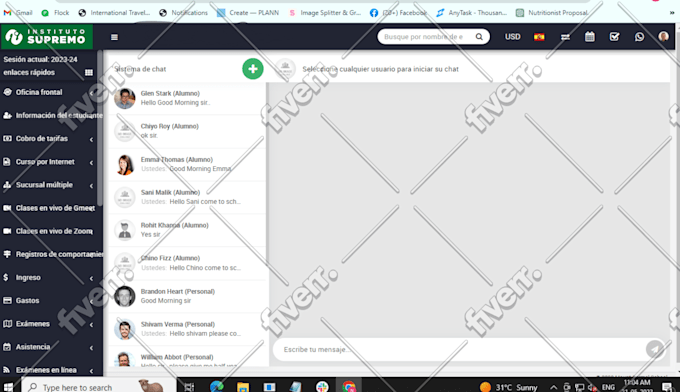Image resolution: width=680 pixels, height=392 pixels.
Task: Click the Ingreso dollar icon
Action: [6, 277]
